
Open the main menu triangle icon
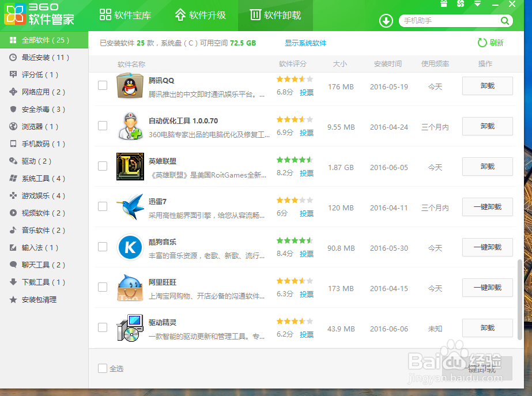pyautogui.click(x=477, y=3)
